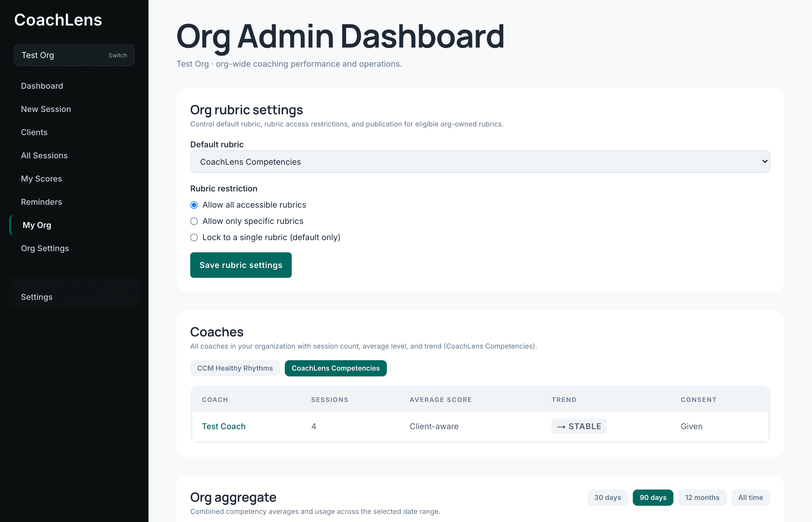Click the COACH column header
The height and width of the screenshot is (522, 812).
coord(215,400)
